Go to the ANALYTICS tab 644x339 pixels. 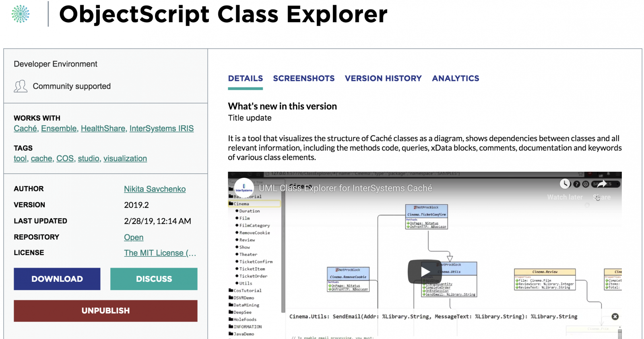456,78
